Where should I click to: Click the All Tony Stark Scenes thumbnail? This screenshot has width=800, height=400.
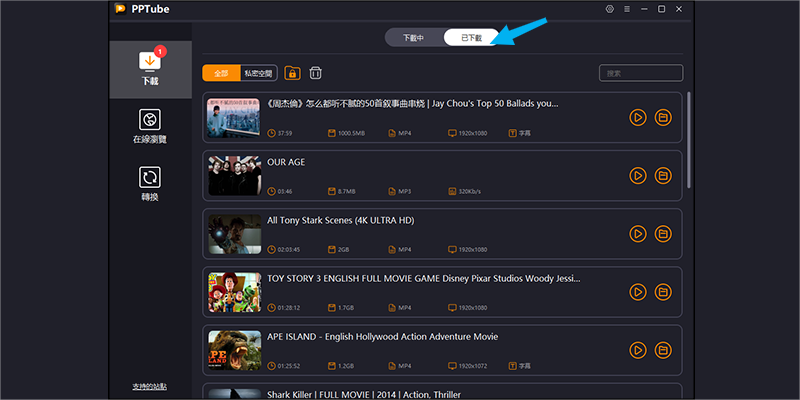(x=234, y=234)
